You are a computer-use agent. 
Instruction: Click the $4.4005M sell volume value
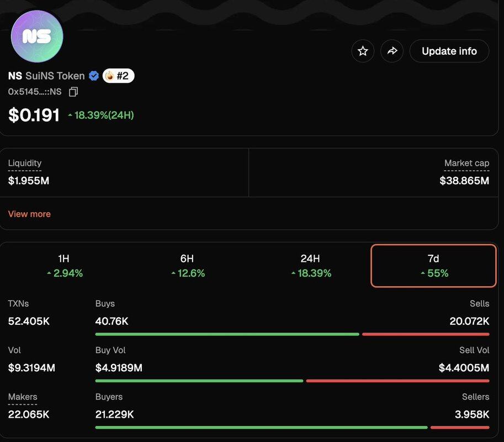pyautogui.click(x=464, y=368)
